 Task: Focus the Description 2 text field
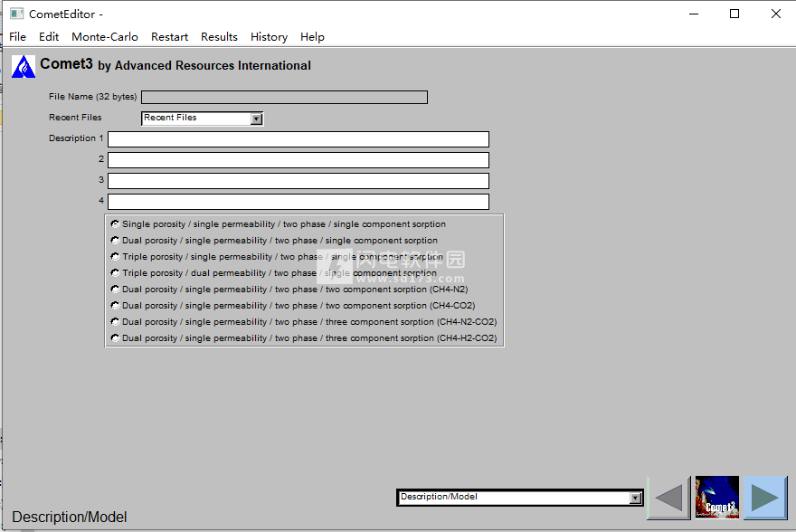click(298, 160)
